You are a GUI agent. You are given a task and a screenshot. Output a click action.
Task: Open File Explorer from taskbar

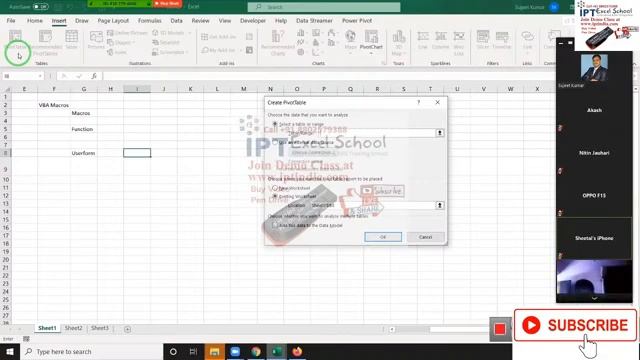(x=215, y=351)
